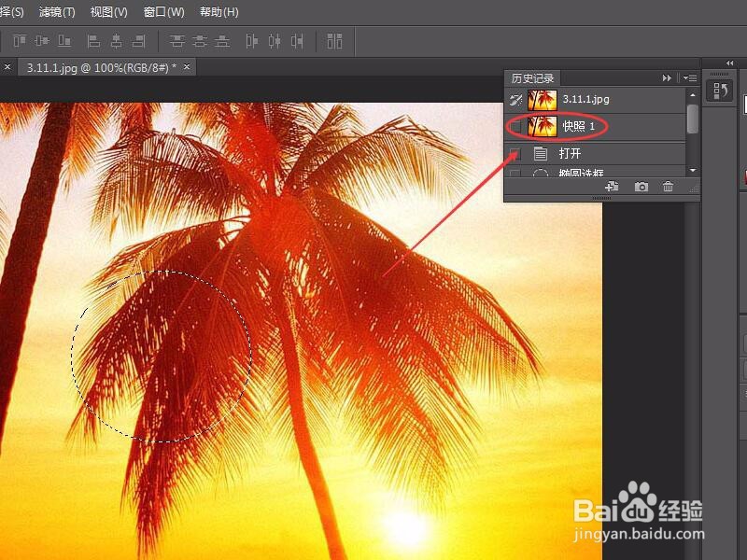Select the 椭圆选框 history state
The width and height of the screenshot is (747, 560).
click(596, 172)
